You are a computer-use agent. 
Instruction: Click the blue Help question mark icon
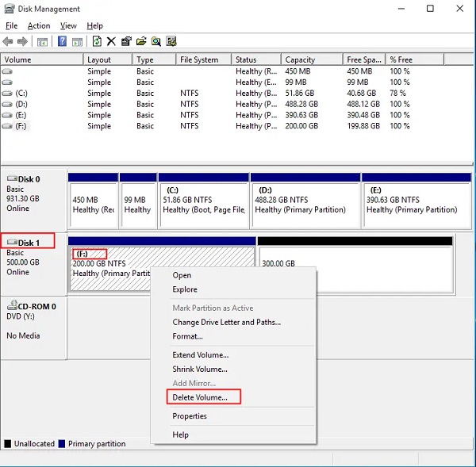[62, 41]
